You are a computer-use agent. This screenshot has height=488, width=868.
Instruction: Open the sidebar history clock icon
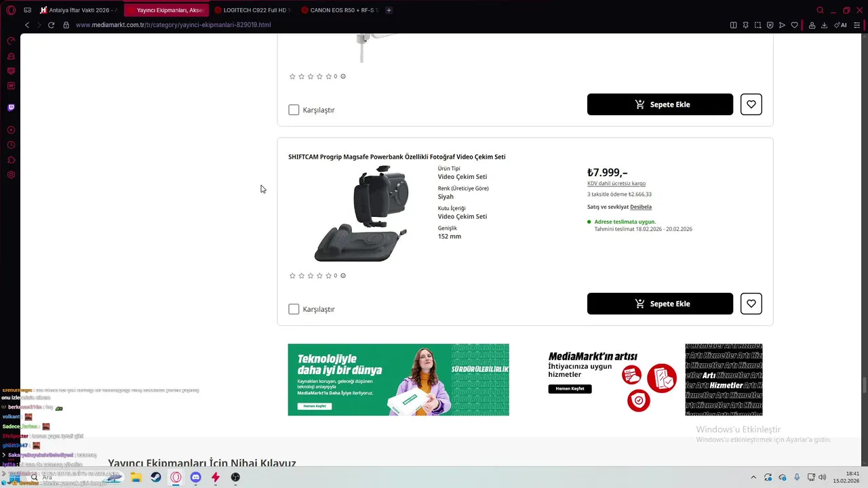point(11,145)
